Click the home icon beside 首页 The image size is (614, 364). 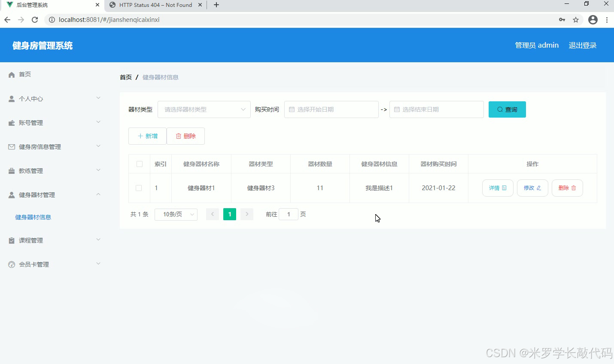(11, 74)
